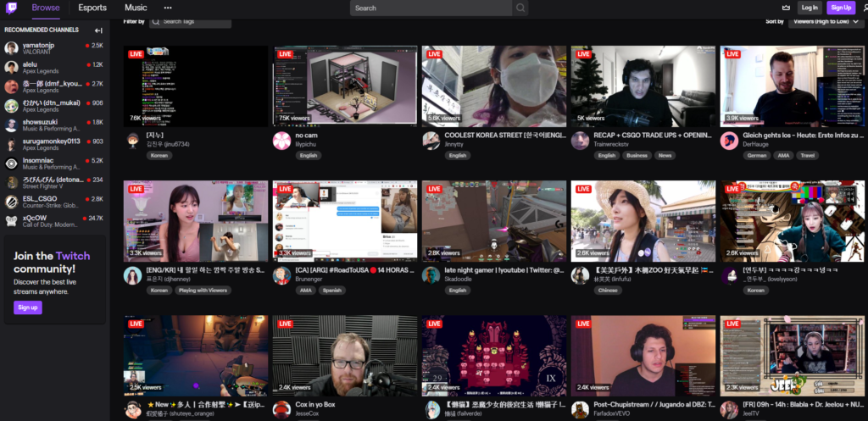Open ESL_CSGO avatar in sidebar
Viewport: 868px width, 421px height.
11,202
